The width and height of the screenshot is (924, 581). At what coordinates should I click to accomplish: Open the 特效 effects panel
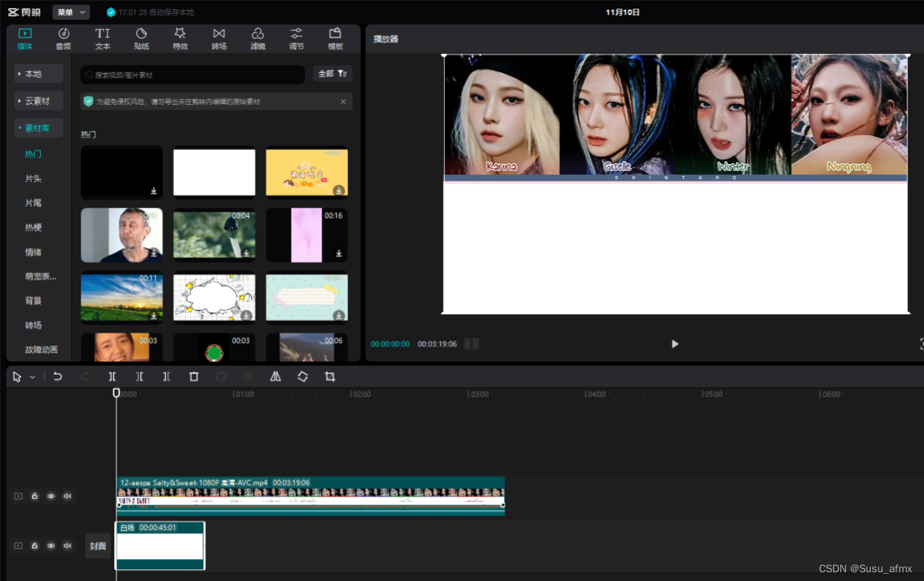point(180,39)
